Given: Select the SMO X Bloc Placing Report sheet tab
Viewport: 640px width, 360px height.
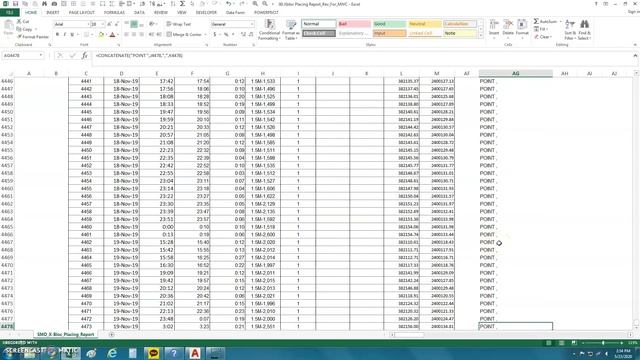Looking at the screenshot, I should 65,334.
